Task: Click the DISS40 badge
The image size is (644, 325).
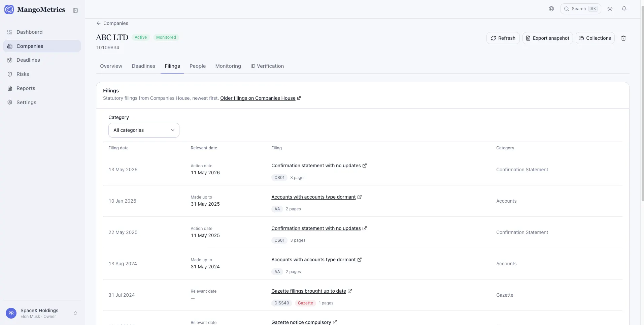Action: (x=282, y=303)
